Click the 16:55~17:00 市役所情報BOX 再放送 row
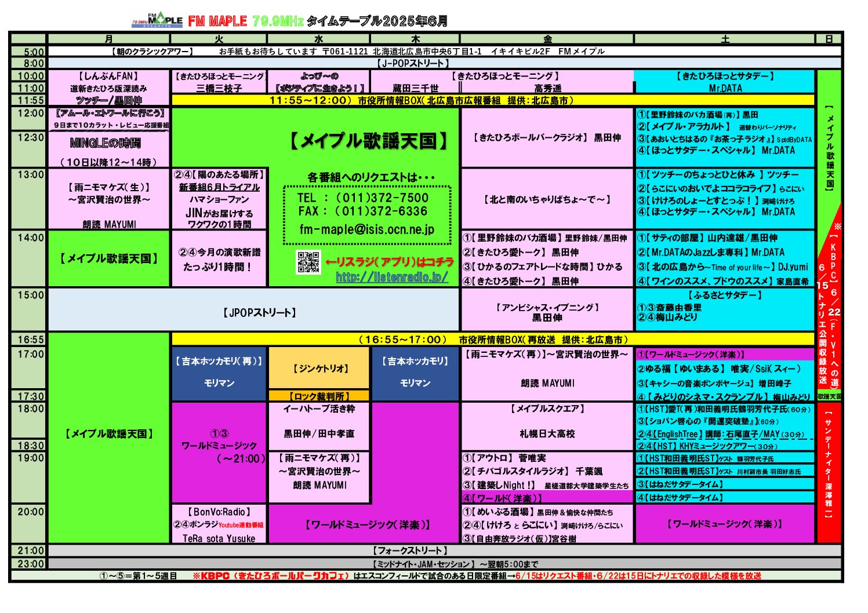 493,340
